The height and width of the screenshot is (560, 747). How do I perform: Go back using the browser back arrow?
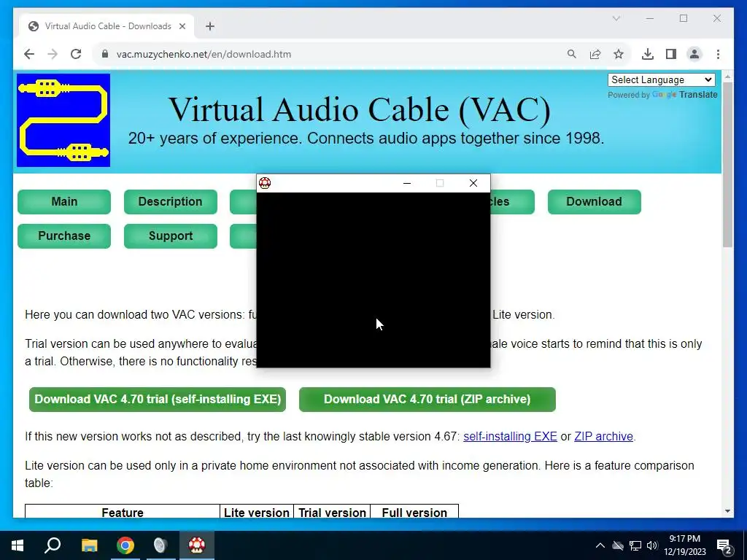pos(29,54)
